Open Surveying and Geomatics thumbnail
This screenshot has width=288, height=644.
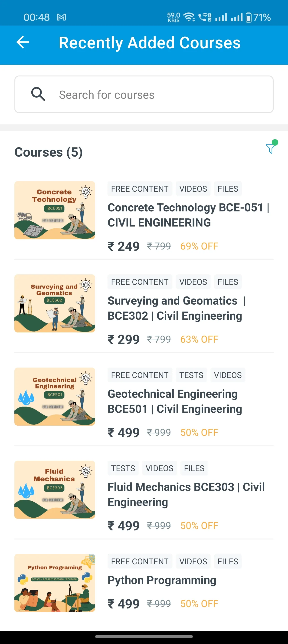[x=55, y=303]
